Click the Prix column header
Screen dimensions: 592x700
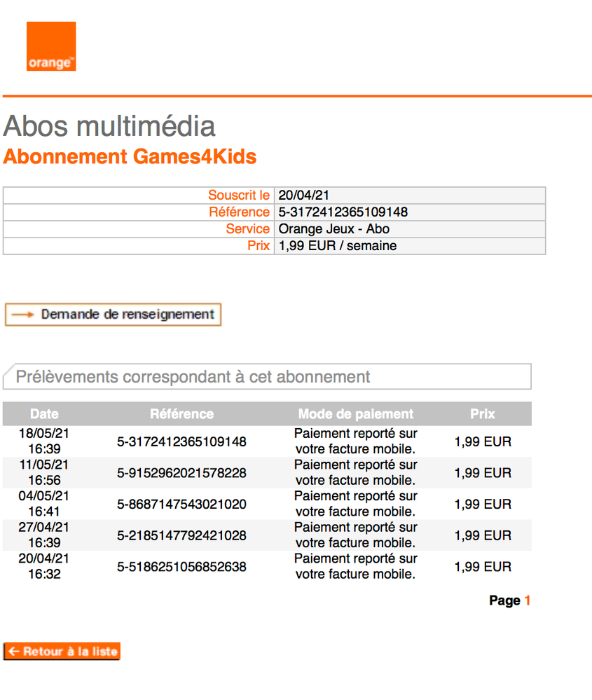pos(483,414)
